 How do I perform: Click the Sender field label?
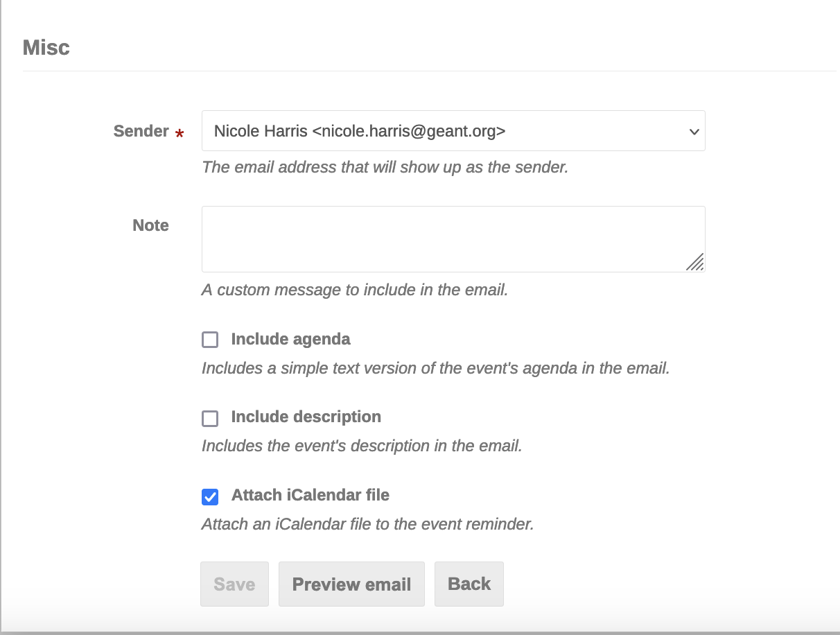(141, 131)
